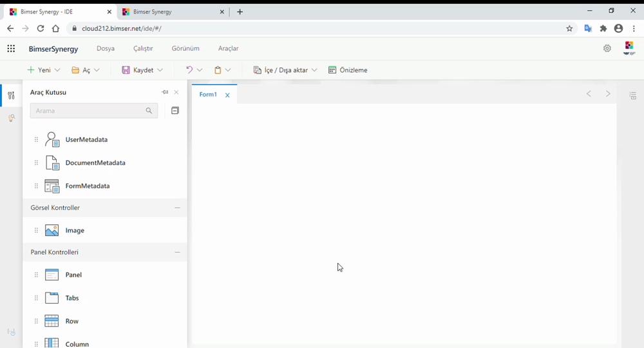Select the toolbox icon in left sidebar
644x348 pixels.
point(11,96)
